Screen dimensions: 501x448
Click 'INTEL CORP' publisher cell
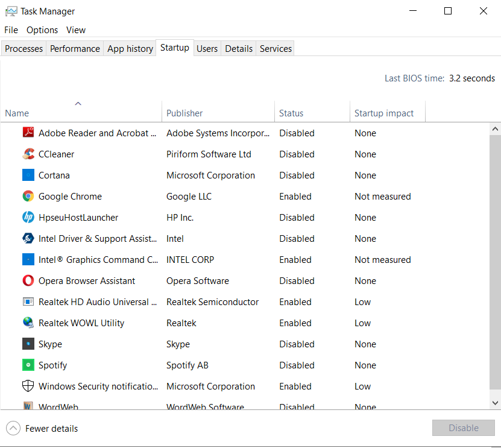[x=190, y=259]
